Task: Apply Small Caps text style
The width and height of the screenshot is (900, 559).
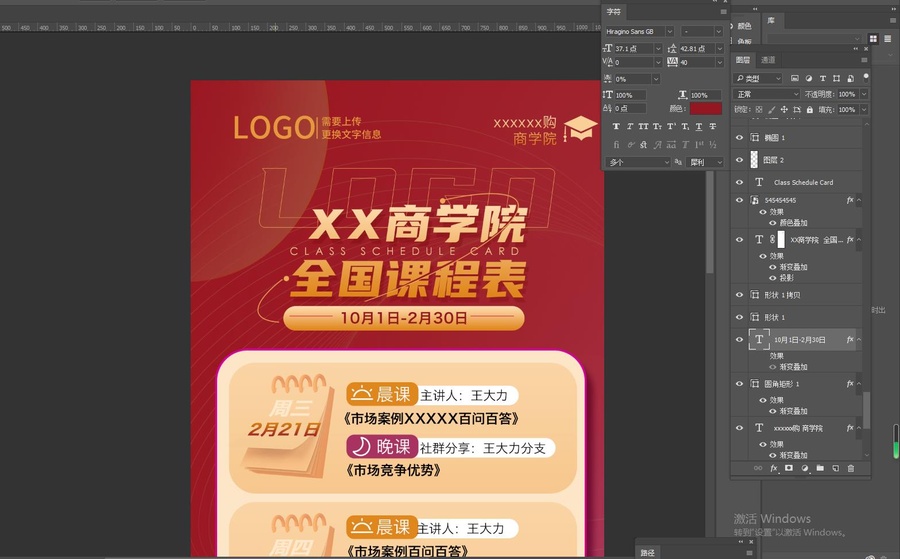Action: pyautogui.click(x=657, y=126)
